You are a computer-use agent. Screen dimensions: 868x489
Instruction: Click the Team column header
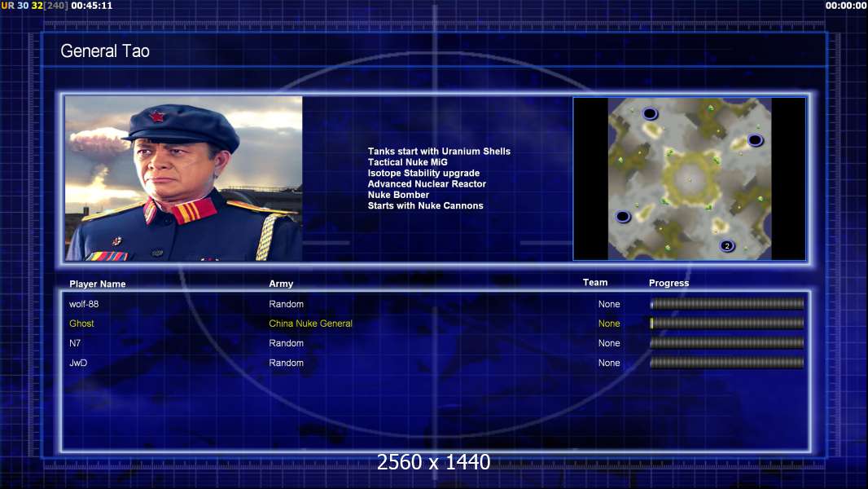coord(595,283)
